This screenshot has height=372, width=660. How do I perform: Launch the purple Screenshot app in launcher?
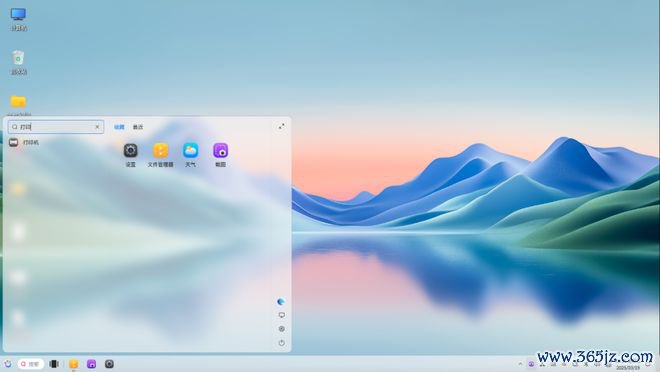[221, 154]
